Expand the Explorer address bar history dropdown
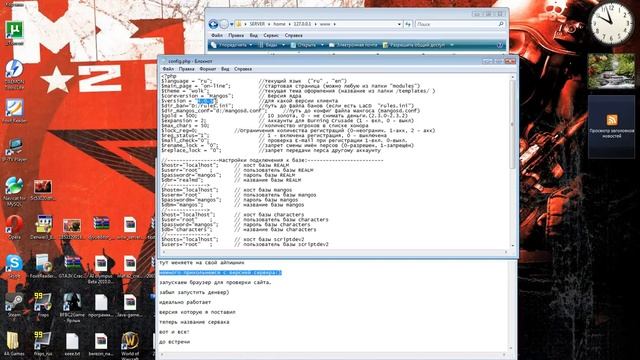The width and height of the screenshot is (640, 360). 399,24
